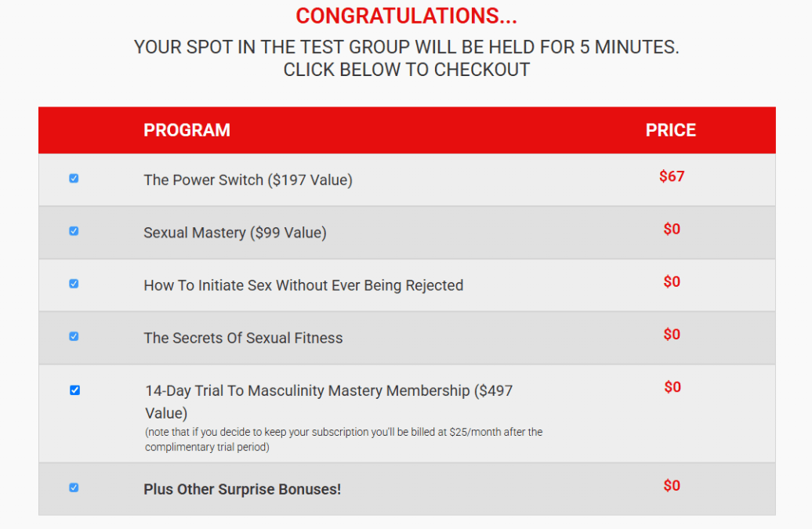The height and width of the screenshot is (529, 812).
Task: Click How To Initiate Sex program title
Action: tap(303, 285)
